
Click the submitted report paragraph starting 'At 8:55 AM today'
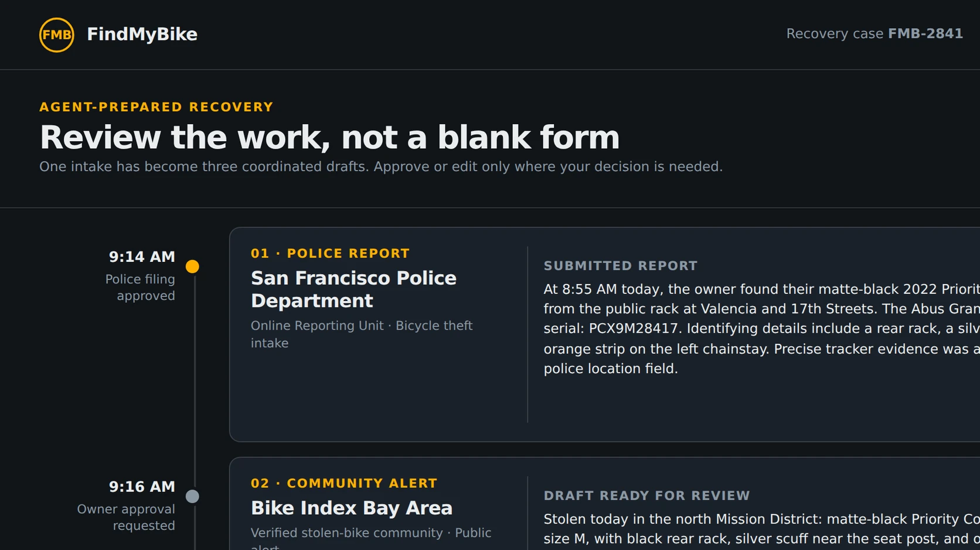(761, 329)
